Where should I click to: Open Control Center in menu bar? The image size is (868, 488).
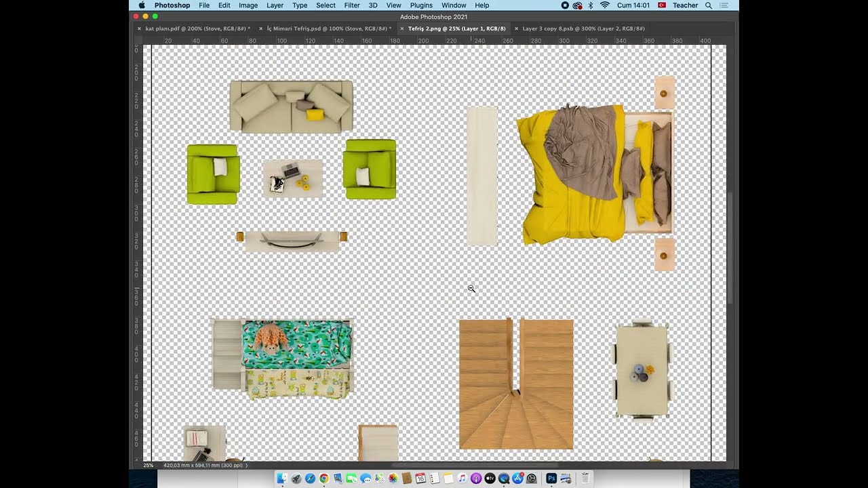coord(724,5)
